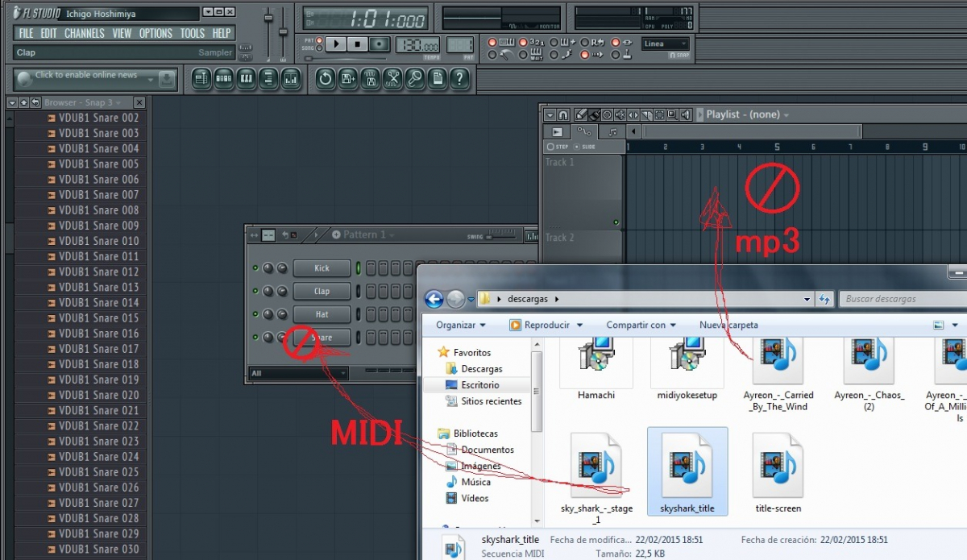Select the select tool in Playlist
Screen dimensions: 967x560
click(660, 114)
